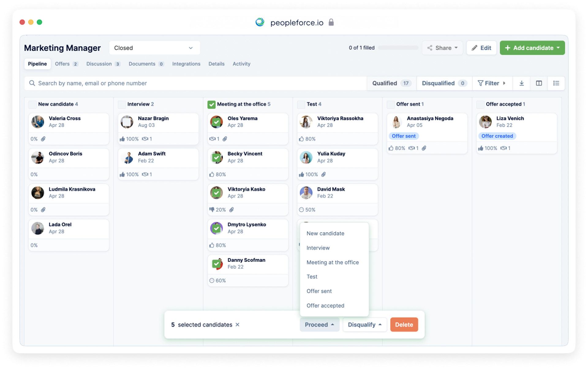The image size is (588, 369).
Task: Check the Offer accepted column checkbox
Action: pyautogui.click(x=480, y=104)
